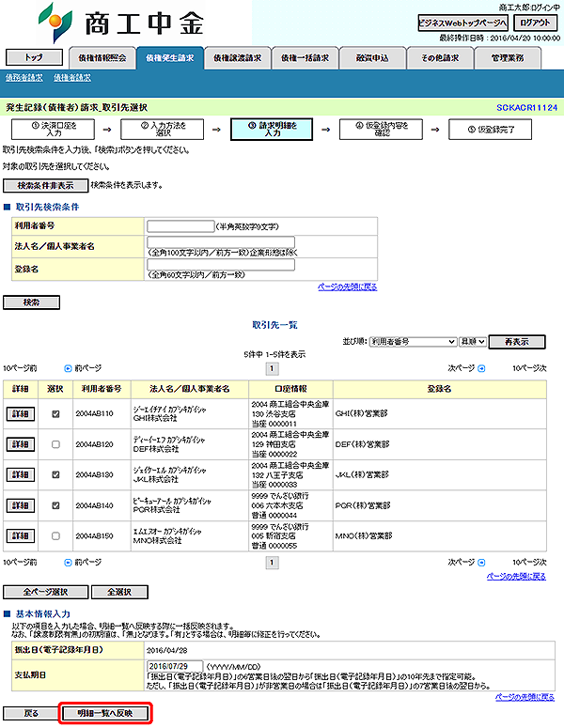Image resolution: width=564 pixels, height=728 pixels.
Task: Open the 債権情報照会 tab
Action: pyautogui.click(x=102, y=58)
